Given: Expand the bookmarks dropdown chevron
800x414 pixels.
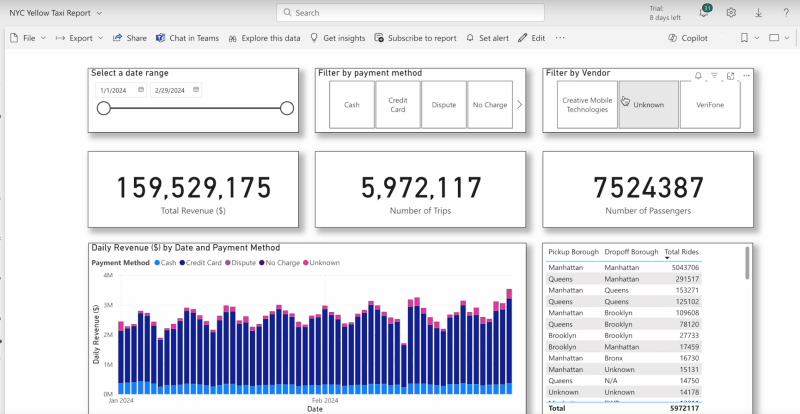Looking at the screenshot, I should [x=757, y=38].
